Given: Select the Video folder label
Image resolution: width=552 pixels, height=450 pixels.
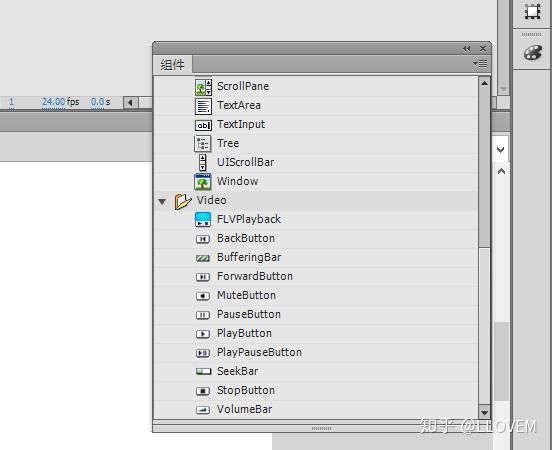Looking at the screenshot, I should tap(211, 200).
